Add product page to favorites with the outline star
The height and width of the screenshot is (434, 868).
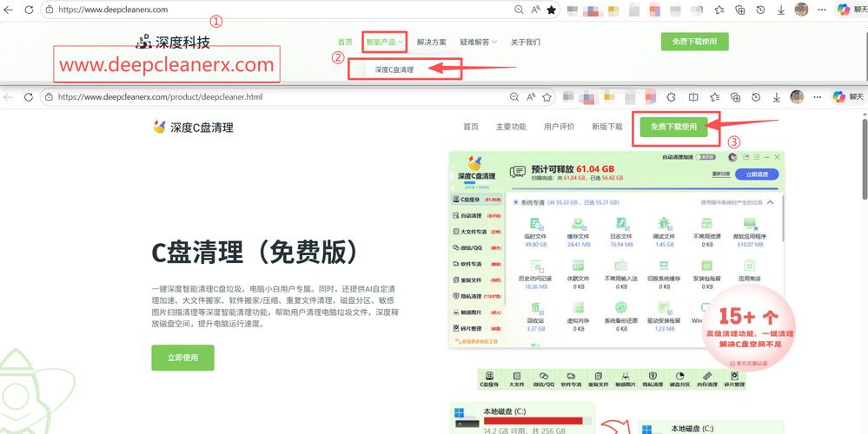[x=547, y=96]
